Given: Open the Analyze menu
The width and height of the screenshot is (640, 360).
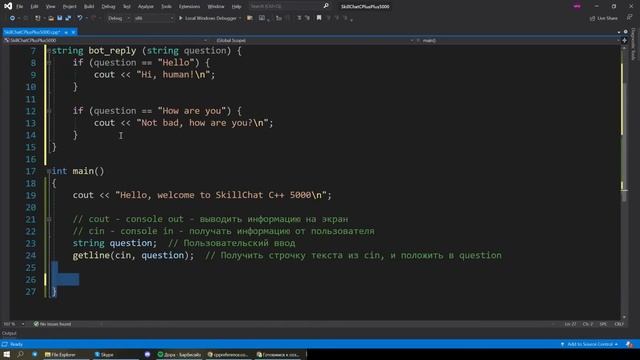Looking at the screenshot, I should coord(146,7).
